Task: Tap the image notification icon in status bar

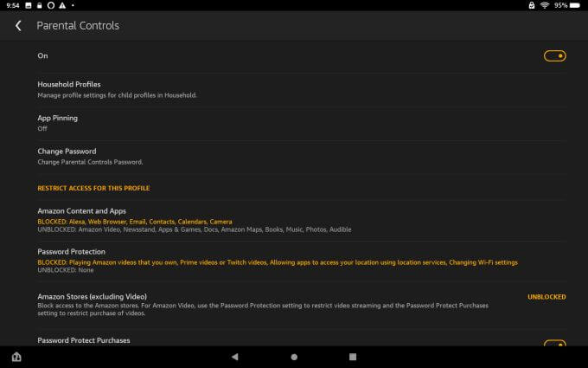Action: point(29,5)
